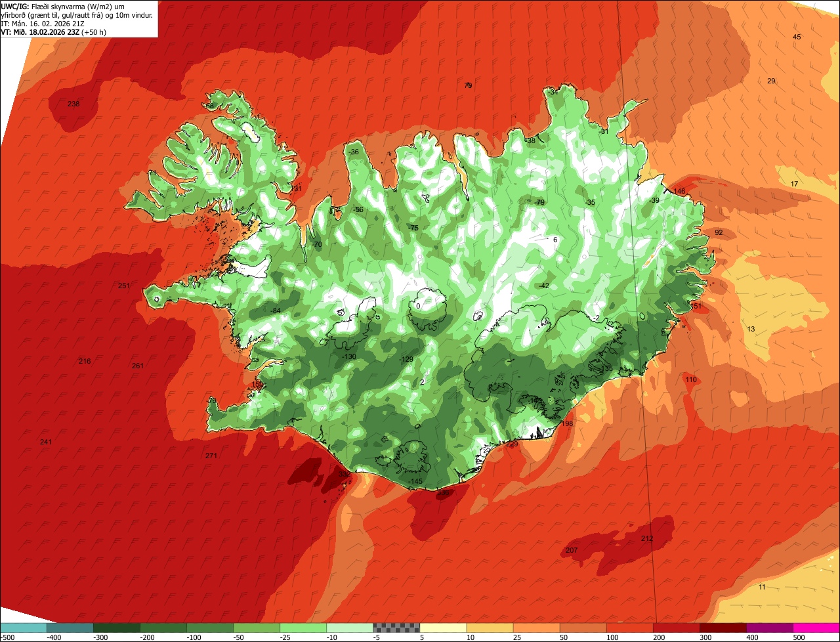Select the 6 value on the map

pos(555,240)
